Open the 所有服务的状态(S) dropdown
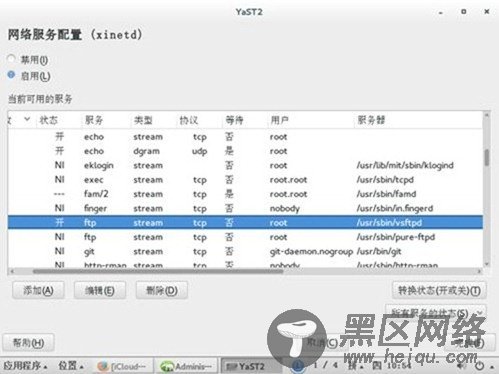 point(435,313)
